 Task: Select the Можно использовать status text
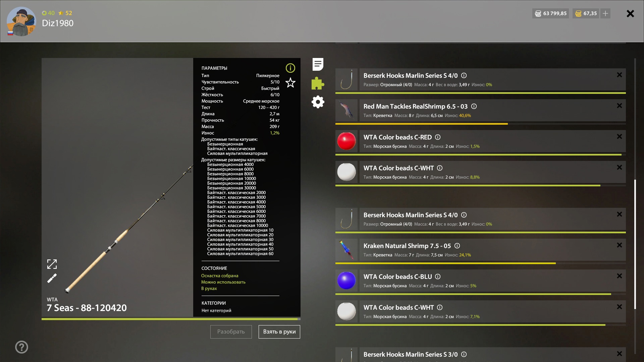(x=223, y=282)
